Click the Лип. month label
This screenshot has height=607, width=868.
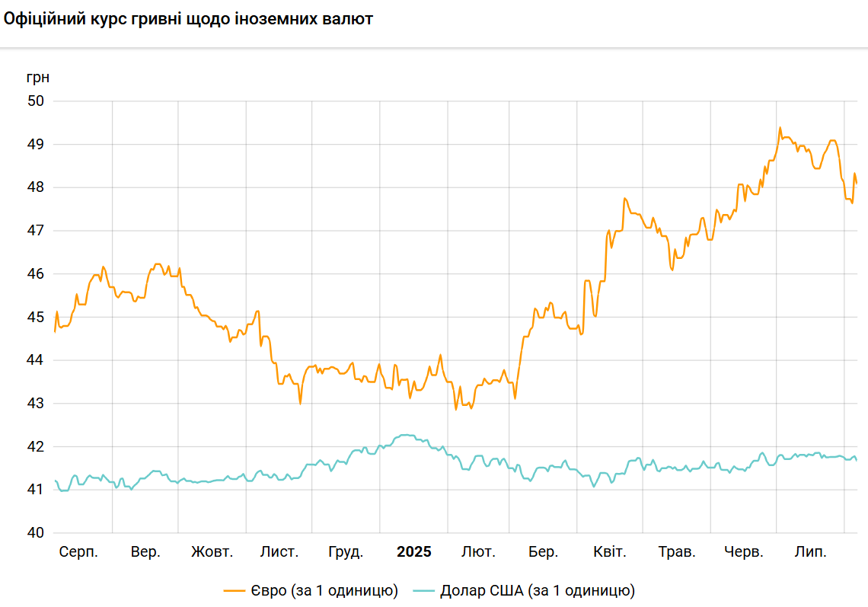click(x=810, y=552)
